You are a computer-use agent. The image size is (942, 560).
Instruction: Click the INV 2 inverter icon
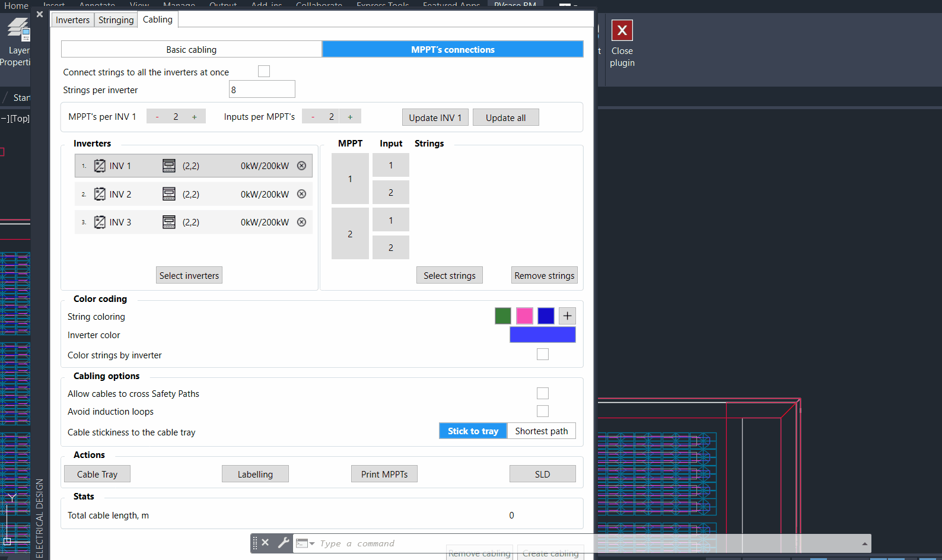click(x=100, y=194)
